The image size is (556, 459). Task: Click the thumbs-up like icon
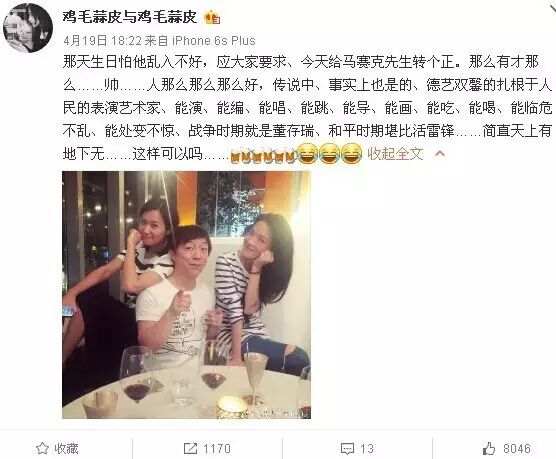489,448
